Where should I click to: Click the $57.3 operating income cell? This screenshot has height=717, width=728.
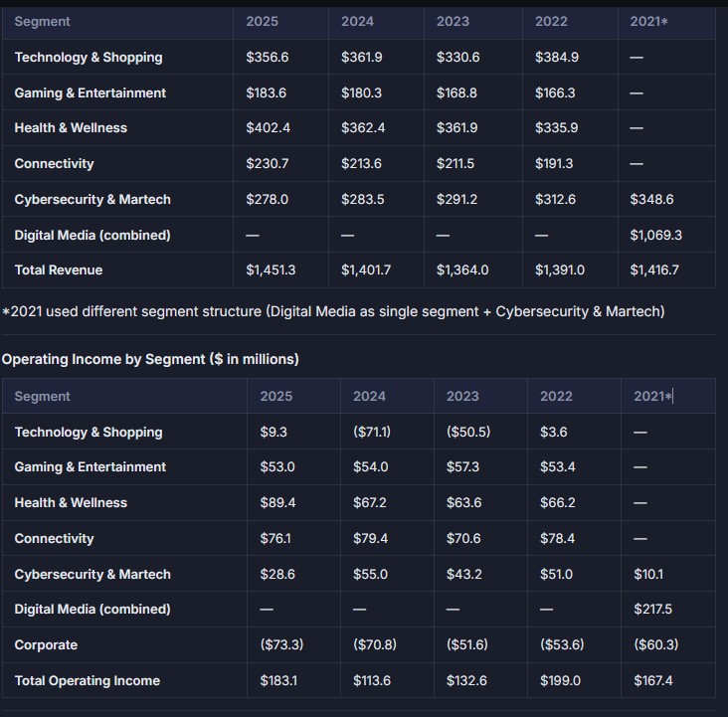[462, 466]
